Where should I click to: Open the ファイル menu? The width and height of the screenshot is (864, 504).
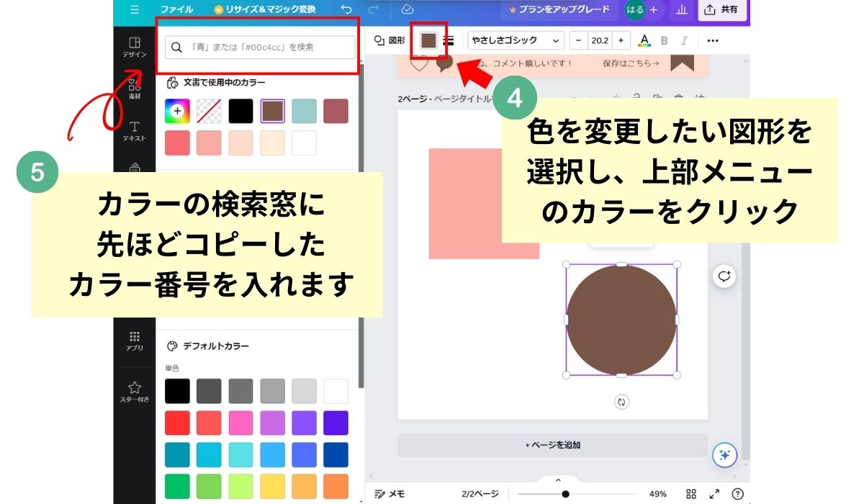pyautogui.click(x=176, y=9)
